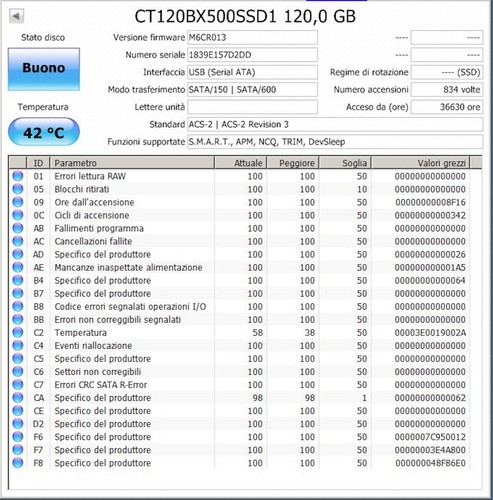Click status icon for Temperatura C2 row

(18, 332)
